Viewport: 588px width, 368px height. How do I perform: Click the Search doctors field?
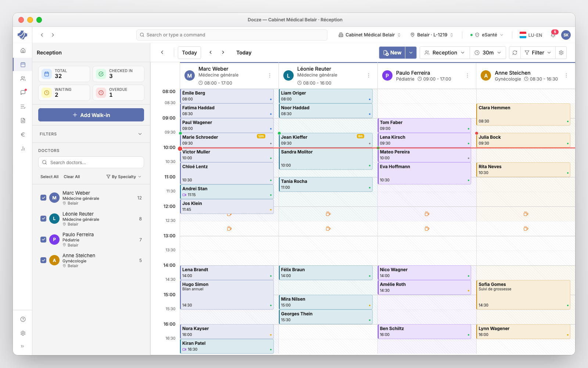(x=91, y=162)
